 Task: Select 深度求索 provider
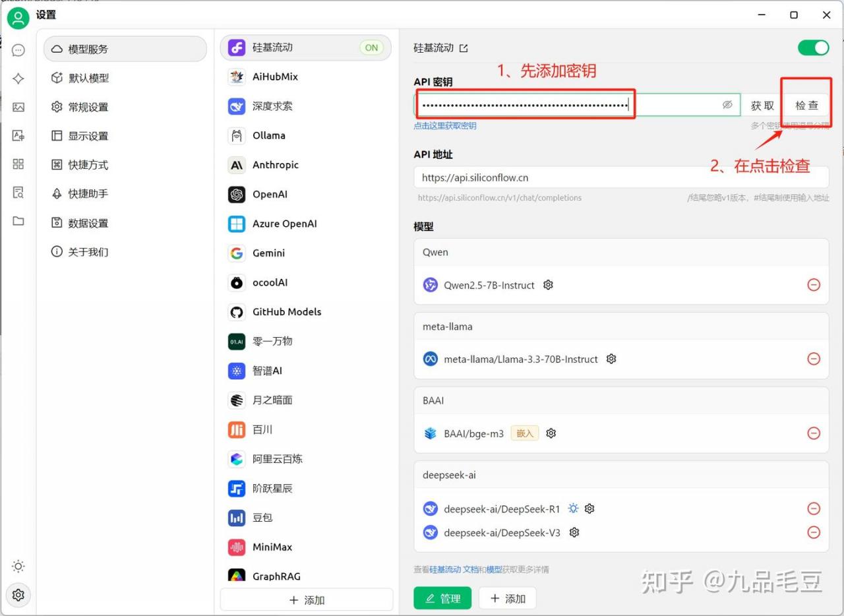[x=306, y=106]
